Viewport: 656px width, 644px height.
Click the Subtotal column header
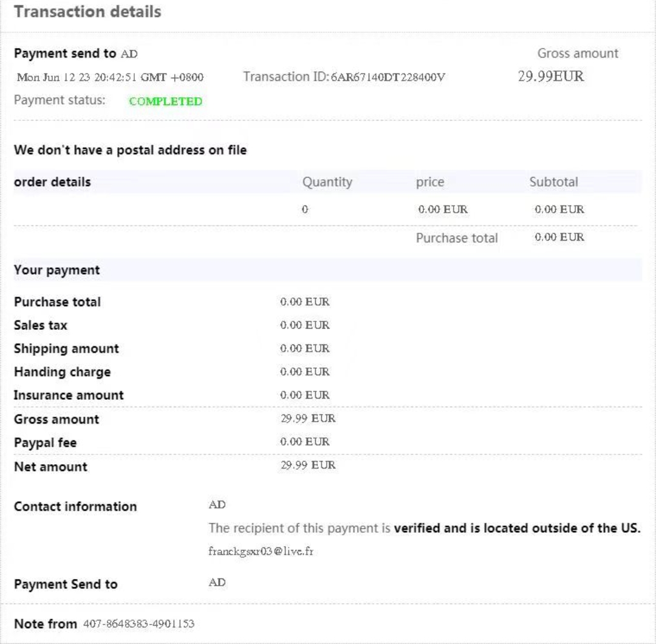point(553,182)
